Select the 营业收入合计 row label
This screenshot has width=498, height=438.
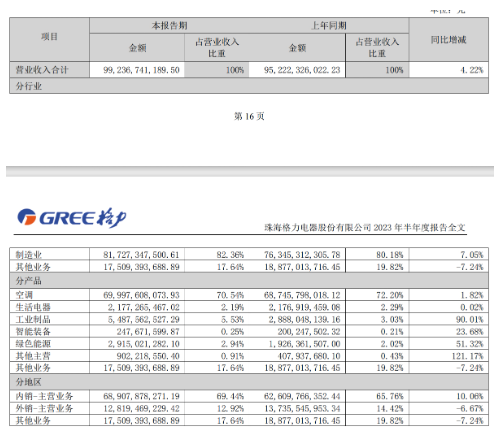coord(42,70)
